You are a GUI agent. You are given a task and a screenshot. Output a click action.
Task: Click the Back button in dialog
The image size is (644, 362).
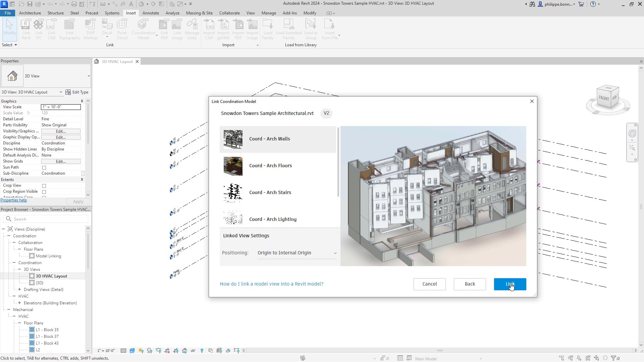coord(470,284)
